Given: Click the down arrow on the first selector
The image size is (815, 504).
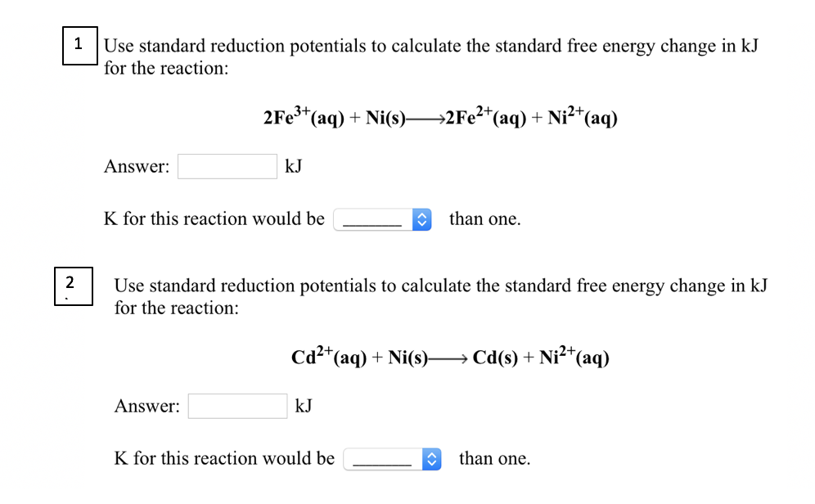Looking at the screenshot, I should (x=421, y=223).
